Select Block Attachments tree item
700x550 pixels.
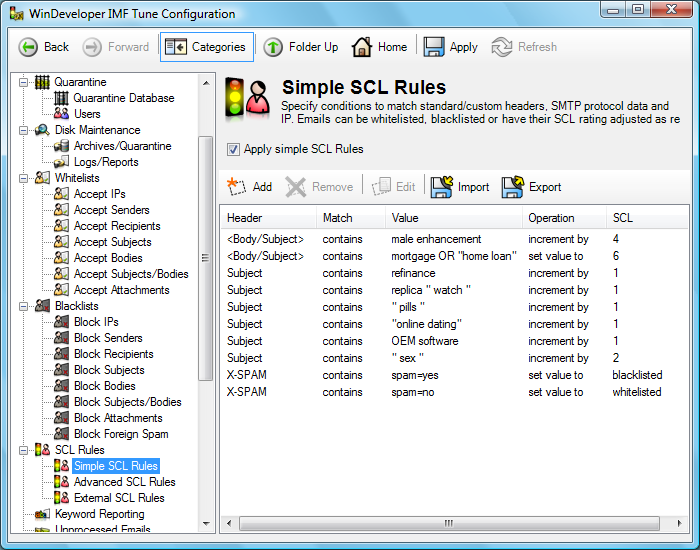coord(118,418)
